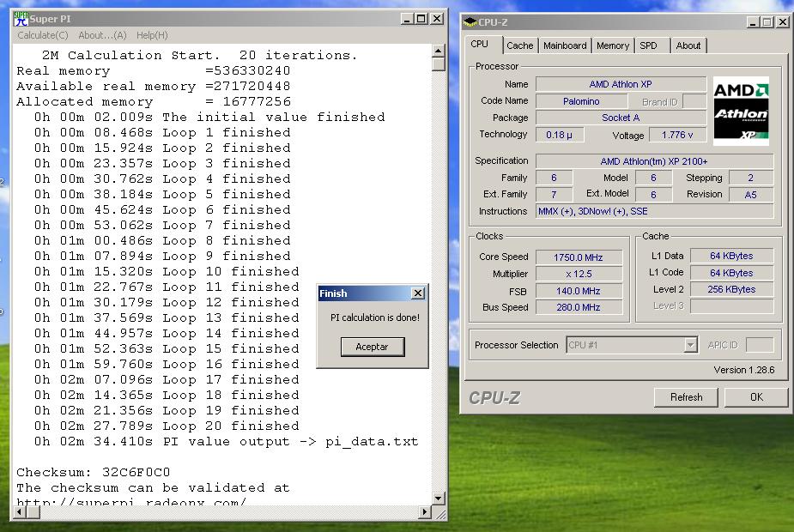This screenshot has height=532, width=794.
Task: Minimize the CPU-Z window
Action: point(753,22)
